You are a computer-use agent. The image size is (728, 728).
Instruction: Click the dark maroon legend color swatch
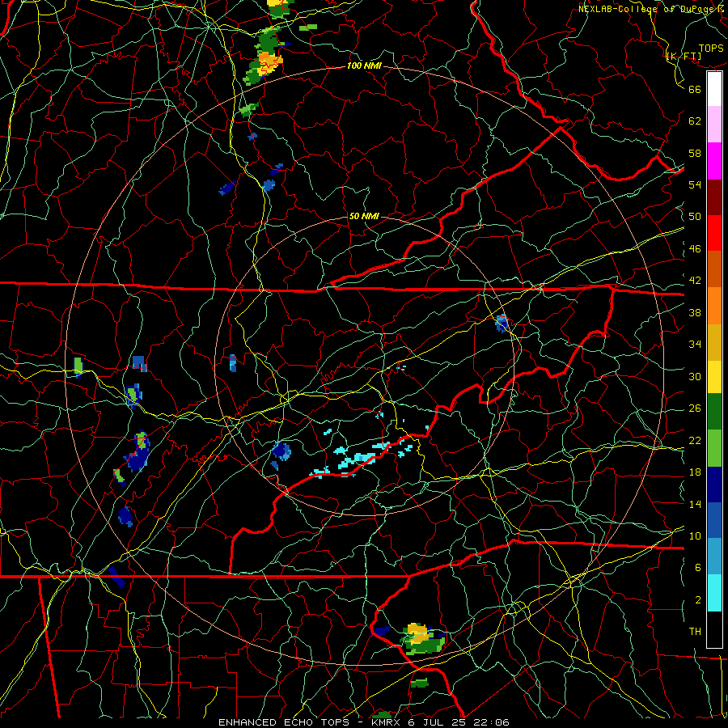pos(714,197)
